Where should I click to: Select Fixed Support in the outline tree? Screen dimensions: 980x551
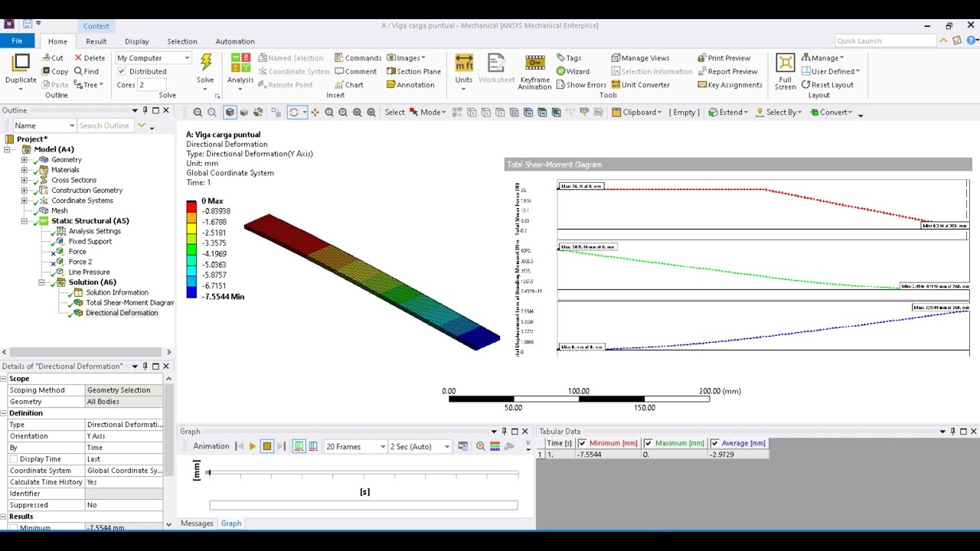pyautogui.click(x=90, y=242)
